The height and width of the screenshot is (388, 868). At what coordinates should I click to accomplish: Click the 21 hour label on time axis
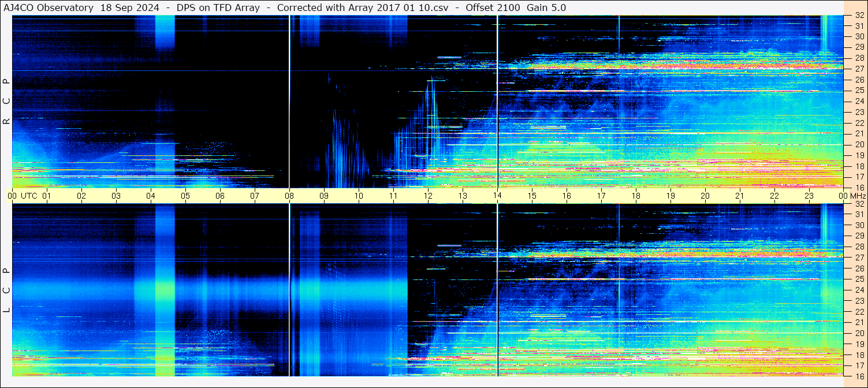click(x=739, y=196)
